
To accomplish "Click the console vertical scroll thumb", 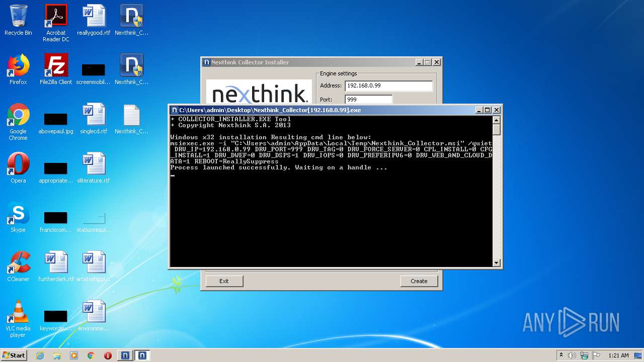I will click(x=497, y=130).
